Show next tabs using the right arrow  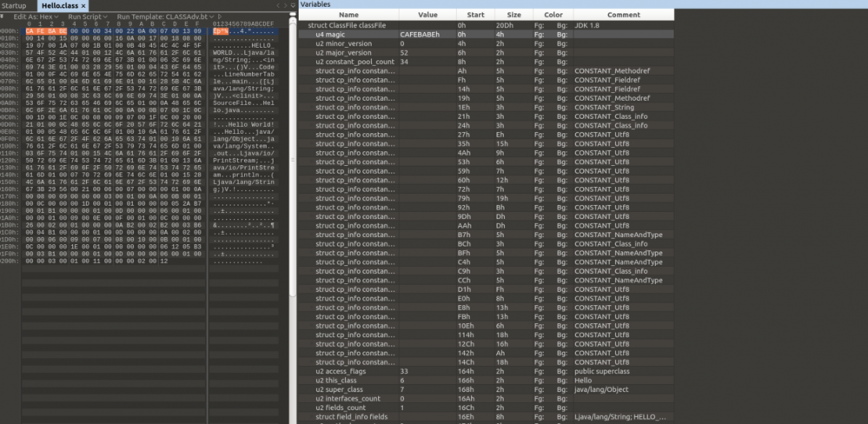pos(286,6)
